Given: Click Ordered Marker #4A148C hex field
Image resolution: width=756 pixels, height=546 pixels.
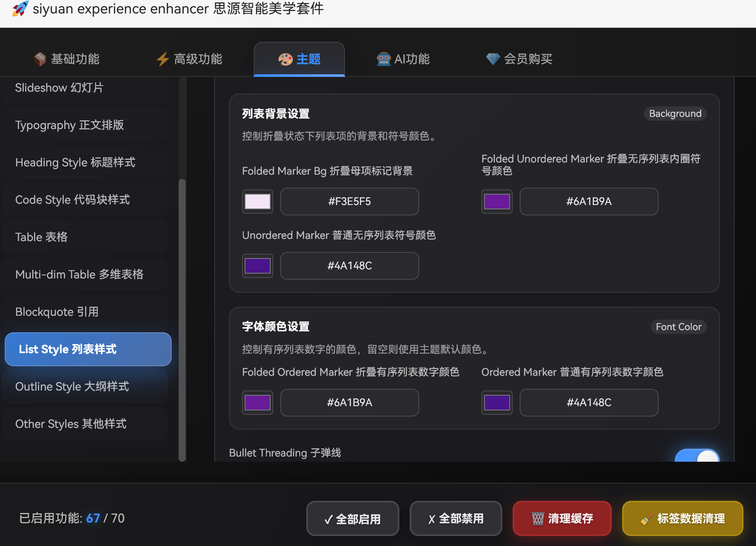Looking at the screenshot, I should (589, 403).
